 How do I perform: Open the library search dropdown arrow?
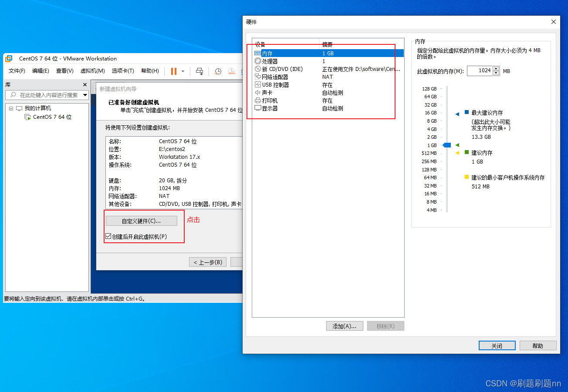click(85, 95)
